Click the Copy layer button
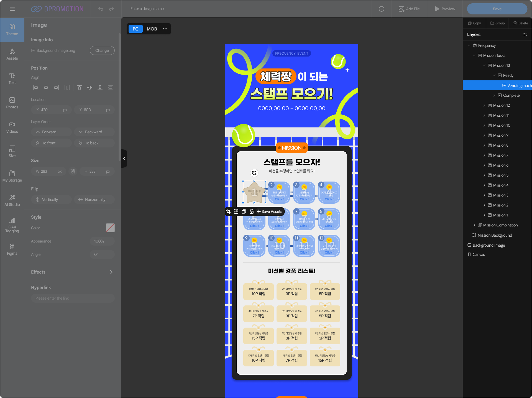The image size is (532, 398). [474, 23]
